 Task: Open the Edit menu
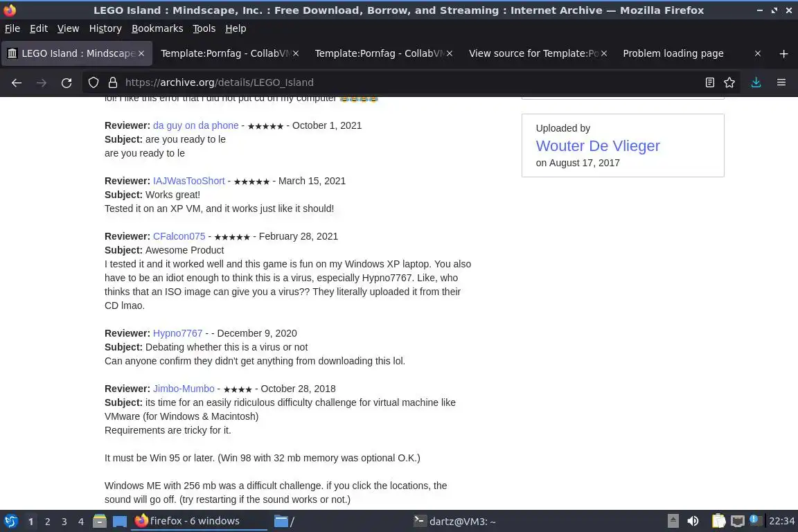(39, 28)
